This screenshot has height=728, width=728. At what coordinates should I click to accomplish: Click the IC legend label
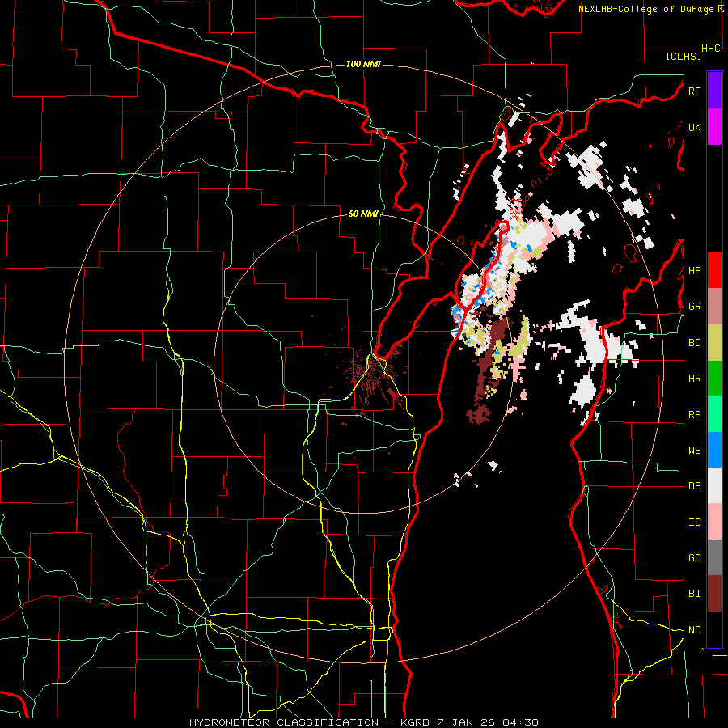click(x=694, y=523)
